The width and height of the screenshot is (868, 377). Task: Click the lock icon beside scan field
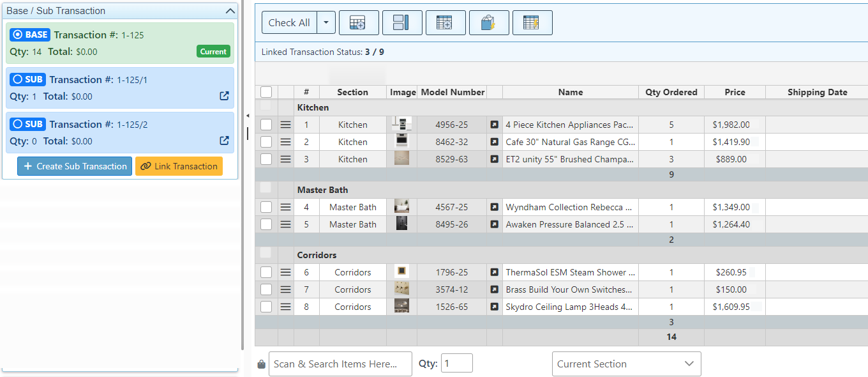pos(261,364)
